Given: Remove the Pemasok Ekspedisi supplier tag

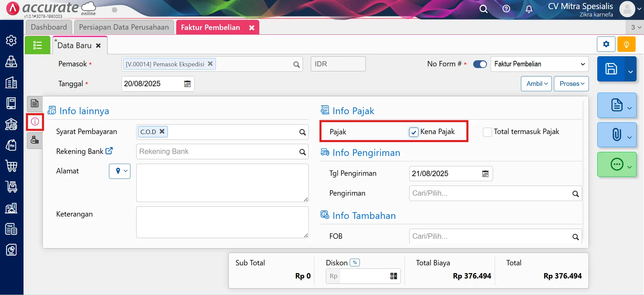Looking at the screenshot, I should click(x=210, y=64).
